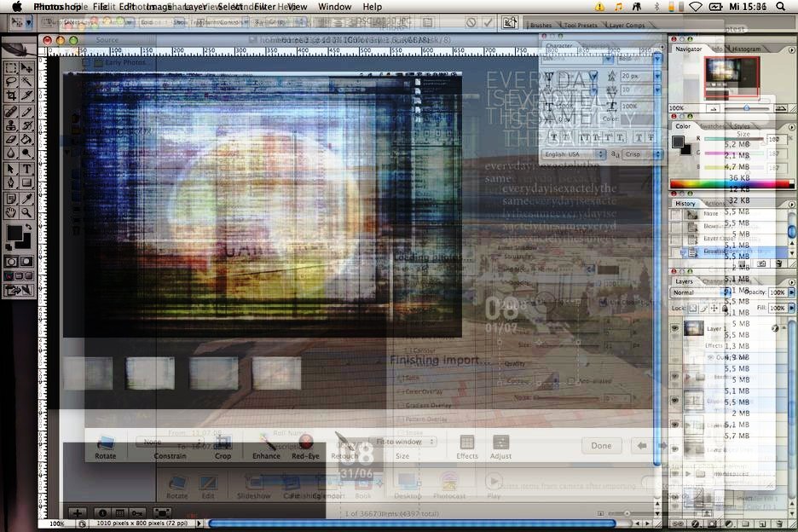Image resolution: width=798 pixels, height=532 pixels.
Task: Pick a color from the Color spectrum bar
Action: tap(731, 184)
